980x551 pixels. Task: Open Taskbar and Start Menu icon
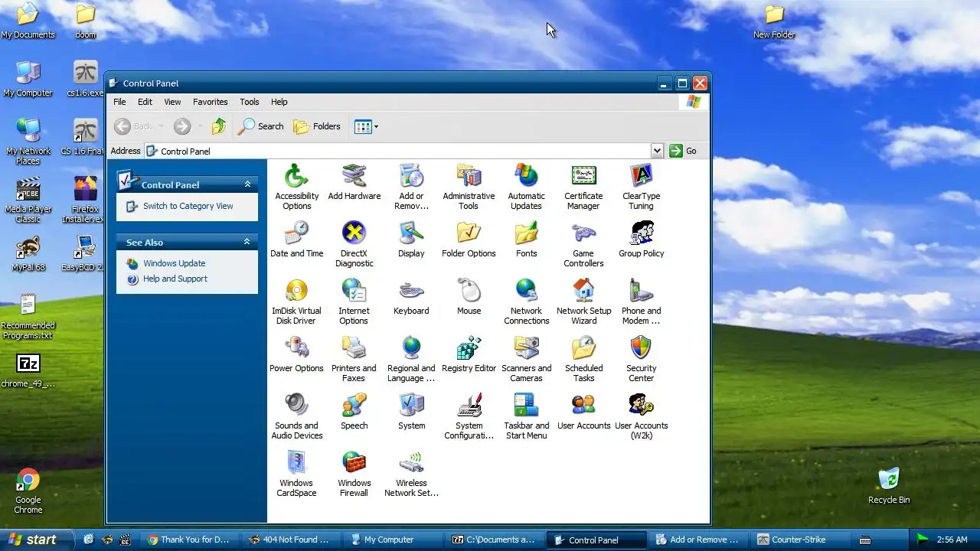coord(526,416)
